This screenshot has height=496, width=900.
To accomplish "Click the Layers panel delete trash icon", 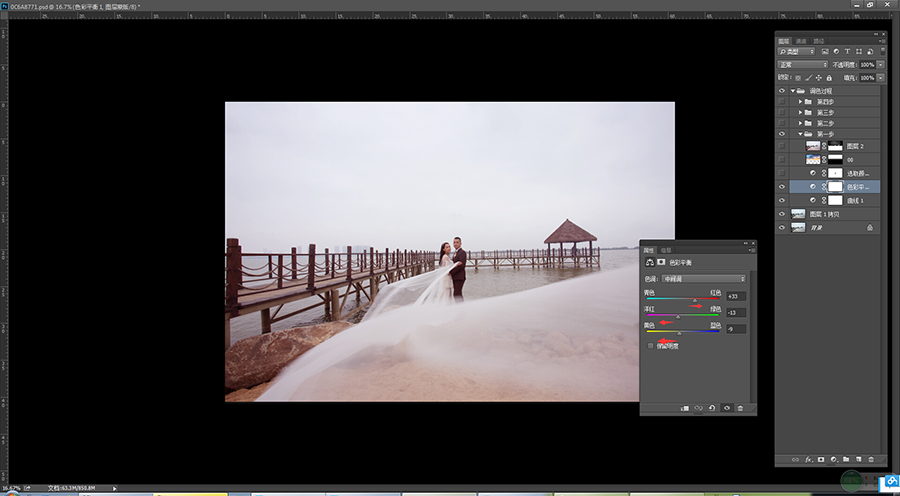I will click(871, 459).
